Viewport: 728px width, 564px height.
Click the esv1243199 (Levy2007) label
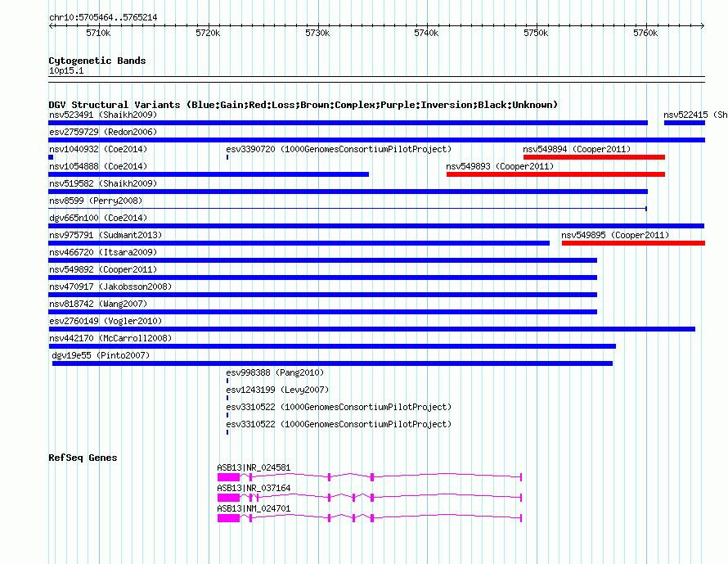[277, 390]
